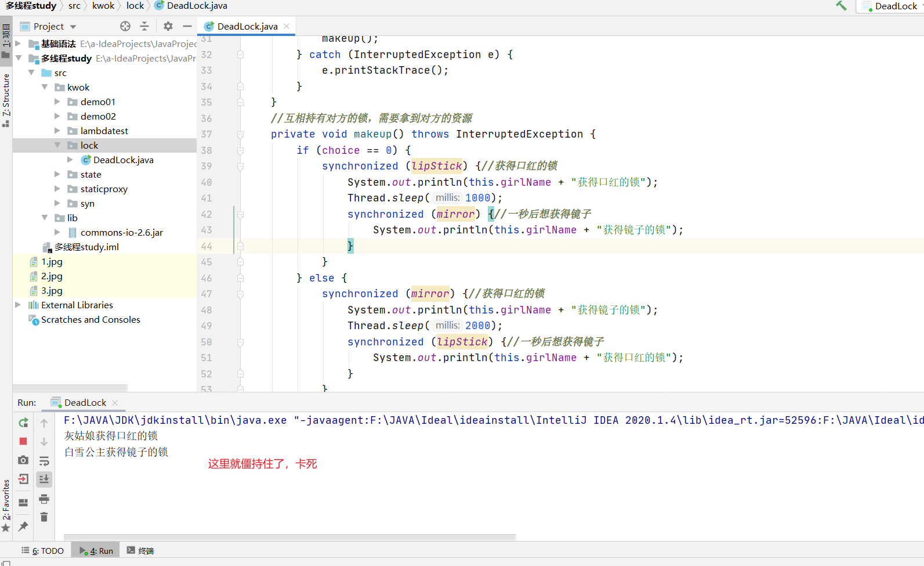Clear console with trash icon

coord(44,517)
